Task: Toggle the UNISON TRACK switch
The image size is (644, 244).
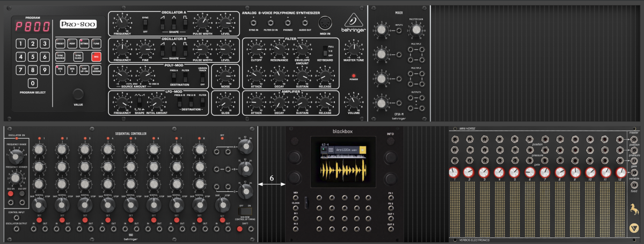Action: pyautogui.click(x=202, y=78)
